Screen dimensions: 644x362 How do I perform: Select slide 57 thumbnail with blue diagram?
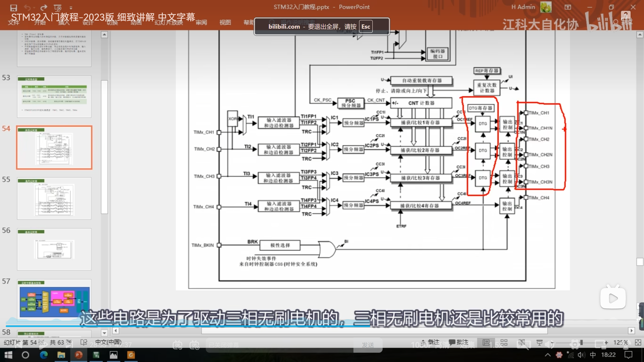coord(54,300)
